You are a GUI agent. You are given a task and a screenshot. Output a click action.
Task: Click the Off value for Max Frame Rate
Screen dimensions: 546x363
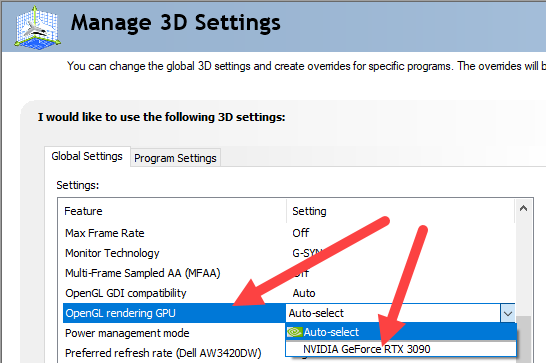click(x=301, y=233)
